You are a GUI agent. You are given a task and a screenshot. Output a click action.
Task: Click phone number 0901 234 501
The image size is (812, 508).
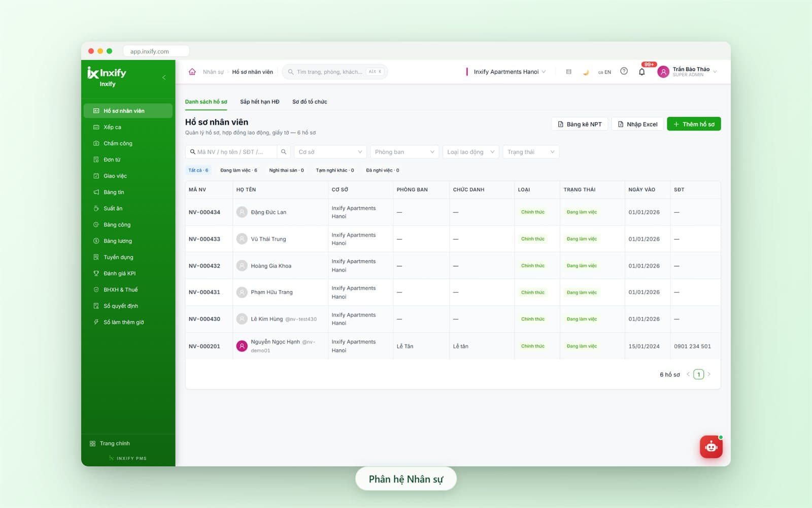click(x=692, y=346)
